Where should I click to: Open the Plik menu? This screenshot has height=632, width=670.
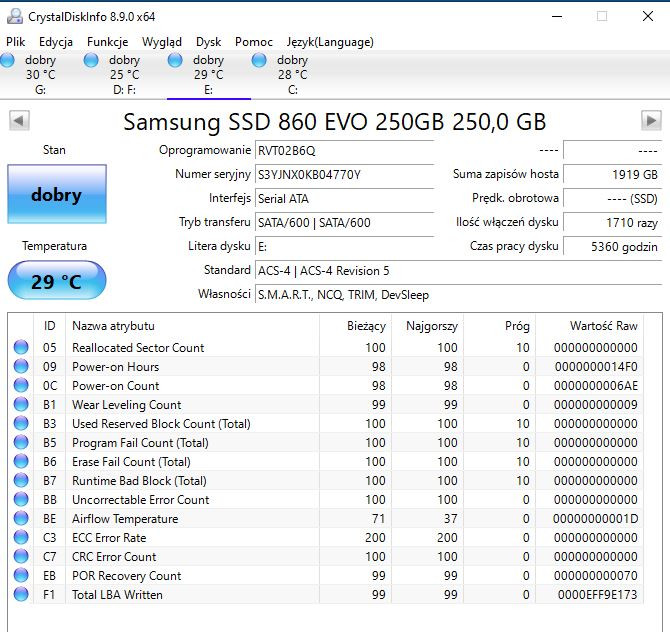[16, 42]
